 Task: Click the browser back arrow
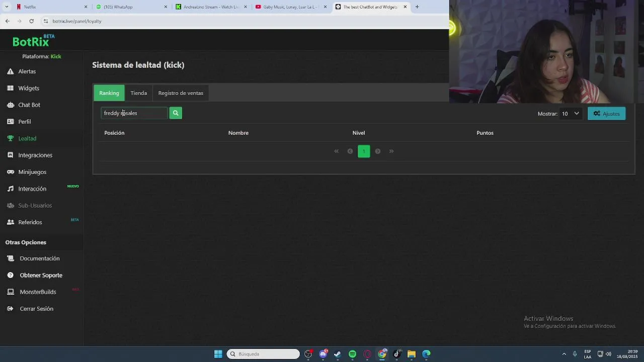(x=8, y=21)
